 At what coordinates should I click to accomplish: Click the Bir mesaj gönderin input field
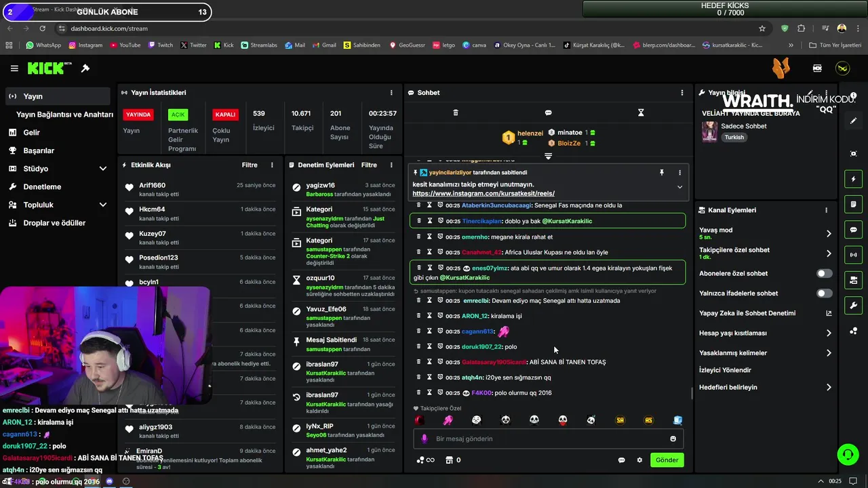548,439
